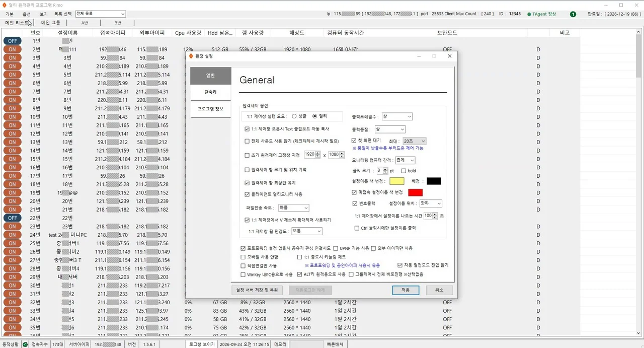Image resolution: width=644 pixels, height=348 pixels.
Task: Open the 모니터링 컴퓨터 간격 dropdown
Action: click(x=405, y=160)
